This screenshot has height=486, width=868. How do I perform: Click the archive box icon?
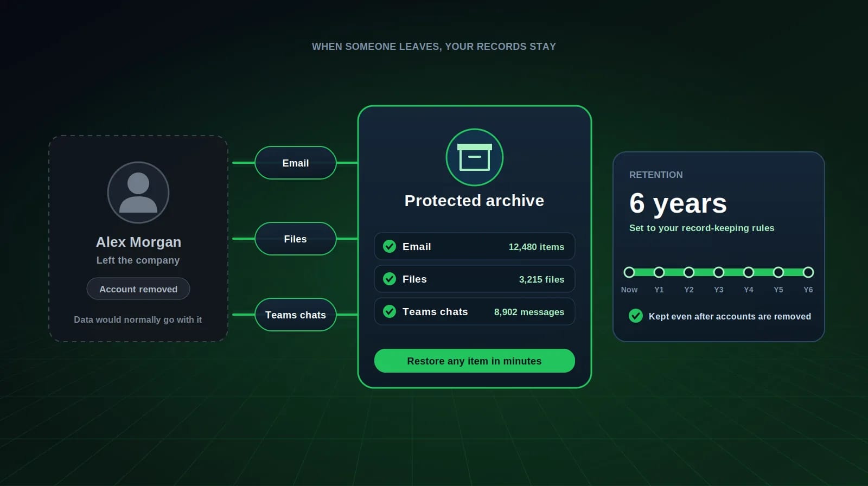coord(475,157)
